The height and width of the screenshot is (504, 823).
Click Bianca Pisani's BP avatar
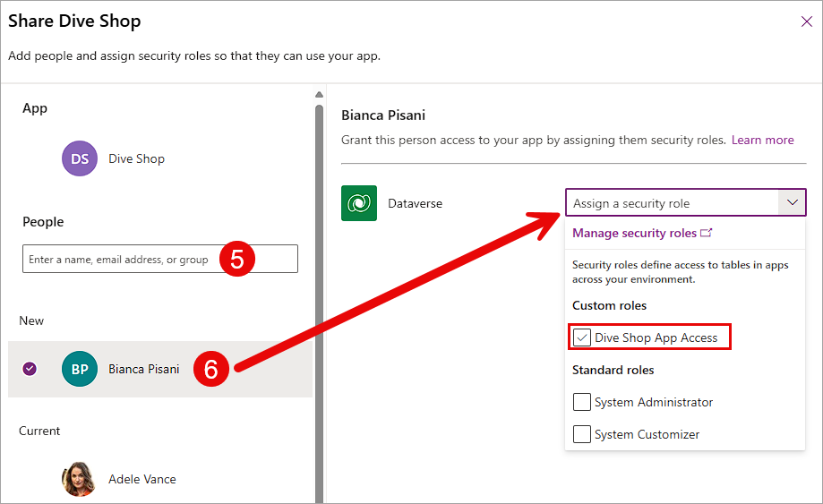[x=80, y=369]
